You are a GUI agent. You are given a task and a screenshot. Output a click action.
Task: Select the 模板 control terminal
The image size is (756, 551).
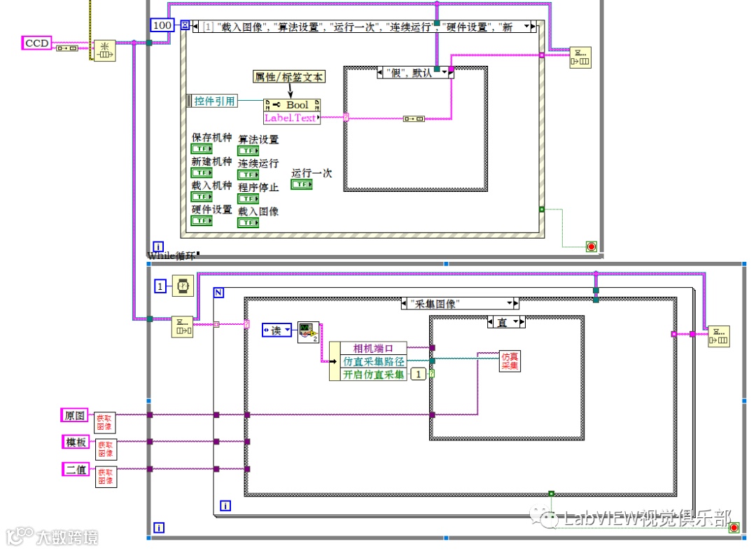(76, 442)
